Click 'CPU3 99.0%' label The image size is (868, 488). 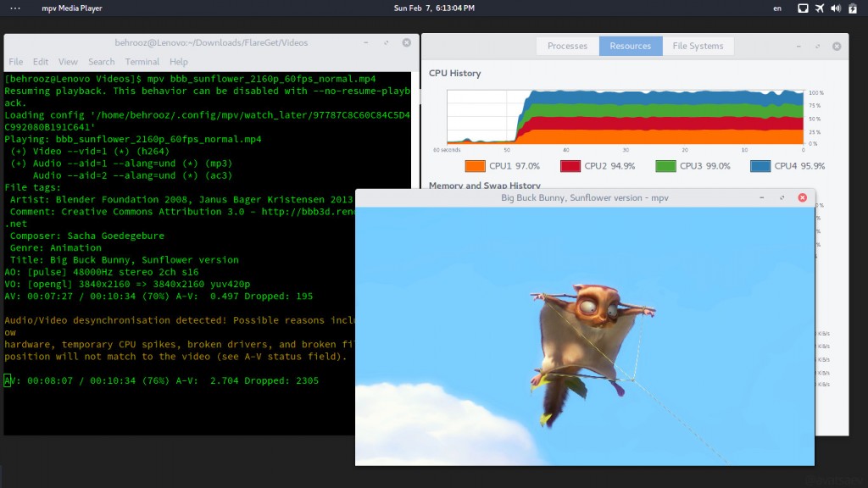pyautogui.click(x=704, y=166)
